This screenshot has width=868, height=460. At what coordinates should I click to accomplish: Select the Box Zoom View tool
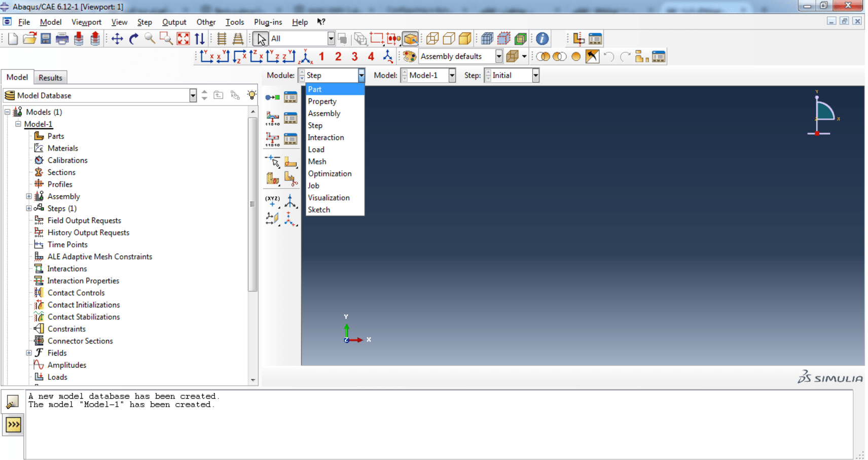[166, 39]
